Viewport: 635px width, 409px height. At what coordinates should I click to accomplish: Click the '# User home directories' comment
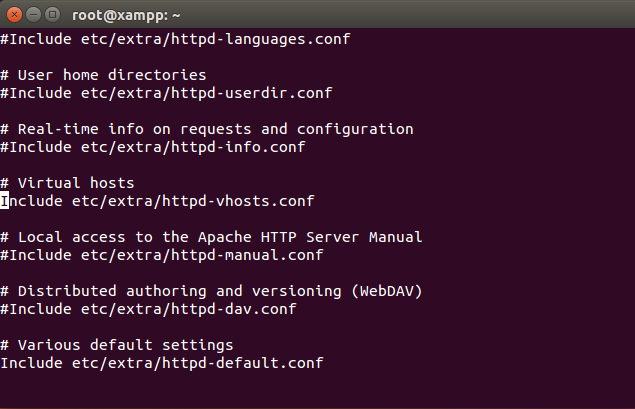104,75
